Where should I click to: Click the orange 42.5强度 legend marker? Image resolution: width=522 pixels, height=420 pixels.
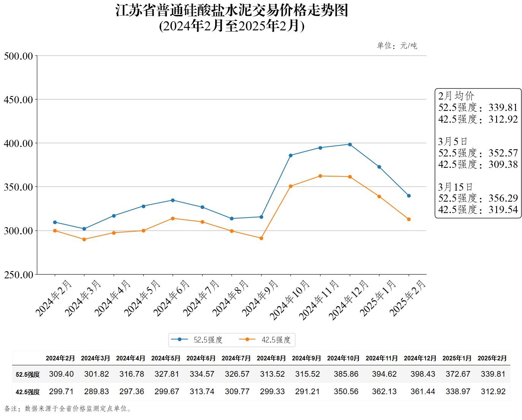click(247, 339)
